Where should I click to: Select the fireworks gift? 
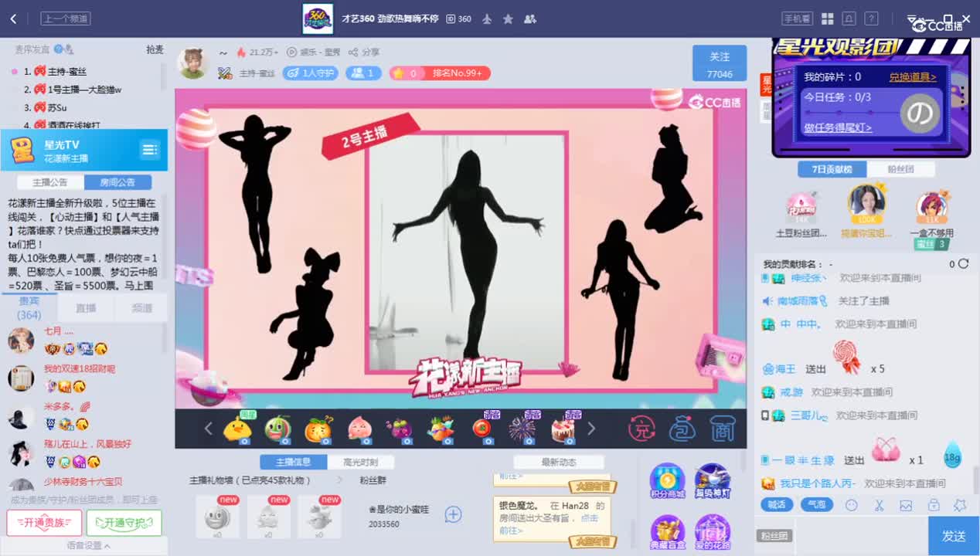point(522,429)
